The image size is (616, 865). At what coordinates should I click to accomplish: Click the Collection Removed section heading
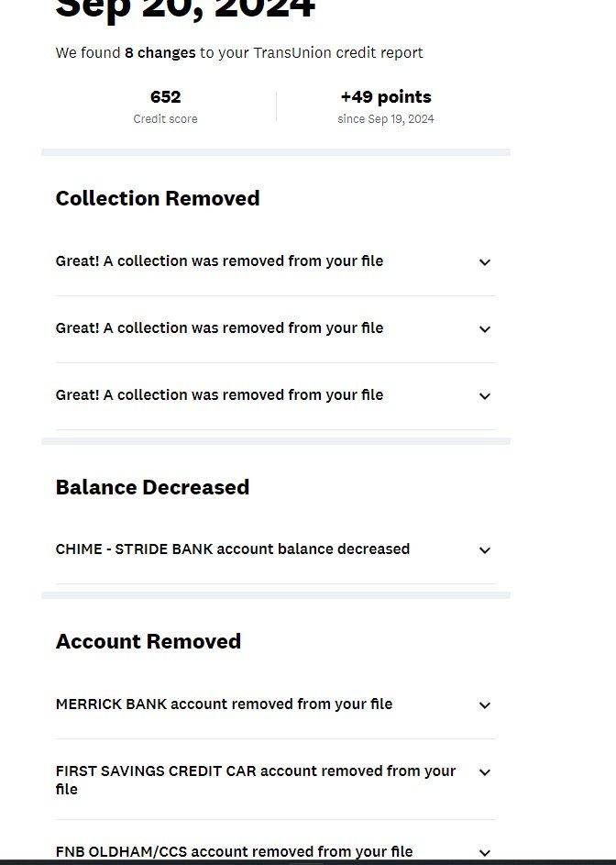[x=158, y=199]
